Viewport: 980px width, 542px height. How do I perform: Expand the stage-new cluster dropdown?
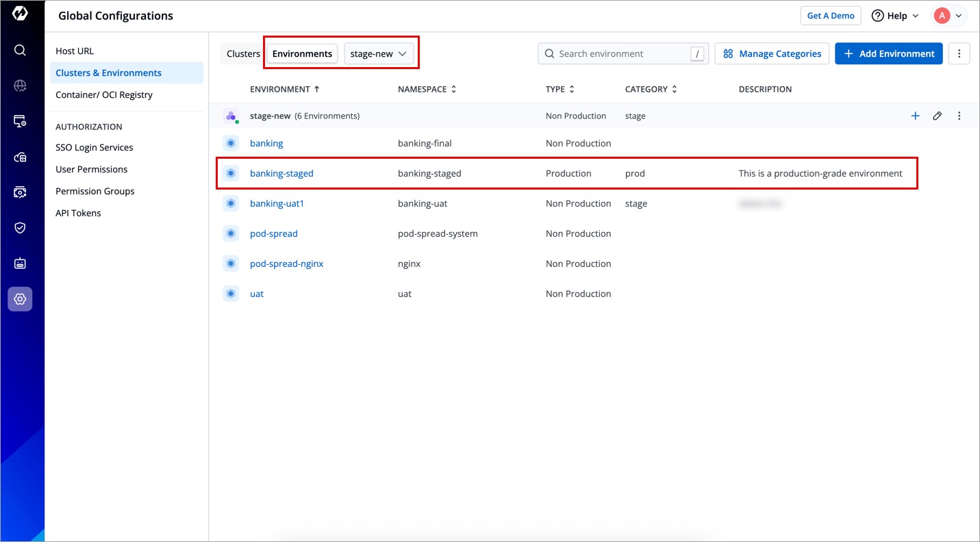tap(379, 53)
